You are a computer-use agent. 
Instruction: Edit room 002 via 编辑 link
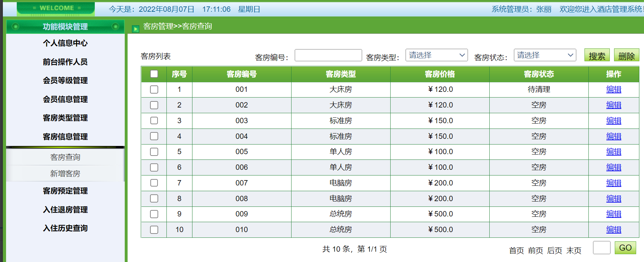click(614, 105)
